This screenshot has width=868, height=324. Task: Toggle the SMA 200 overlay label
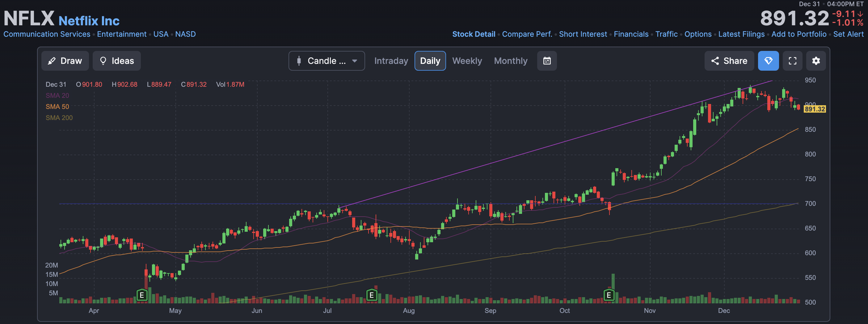coord(59,118)
